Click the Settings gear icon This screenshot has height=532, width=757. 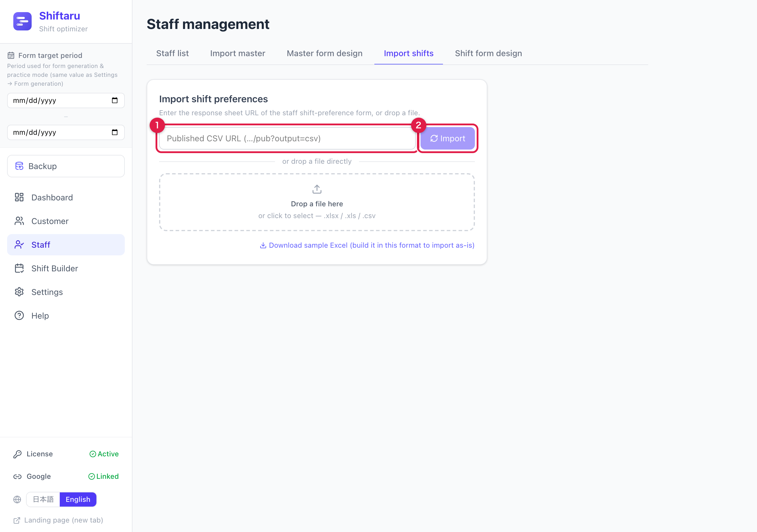pos(19,292)
